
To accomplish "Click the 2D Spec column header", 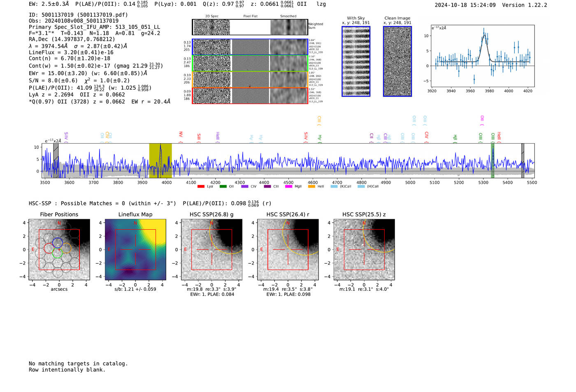I will [x=212, y=16].
